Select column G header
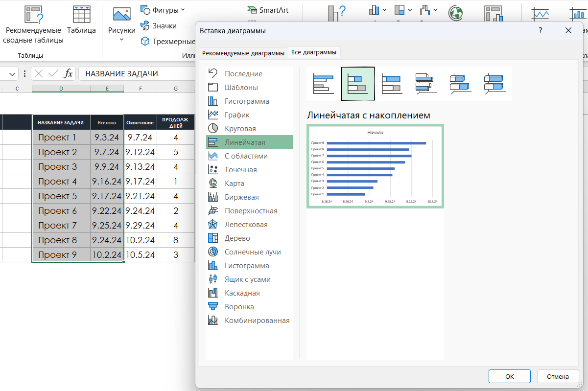The height and width of the screenshot is (391, 588). (x=176, y=89)
